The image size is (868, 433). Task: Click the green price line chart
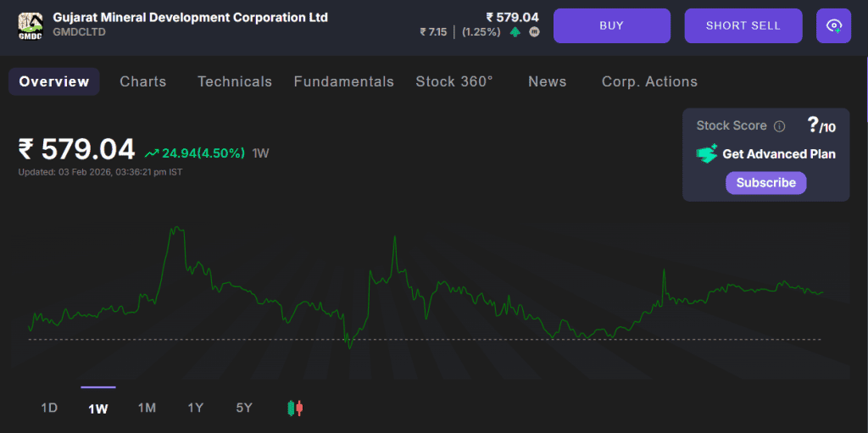pyautogui.click(x=426, y=288)
